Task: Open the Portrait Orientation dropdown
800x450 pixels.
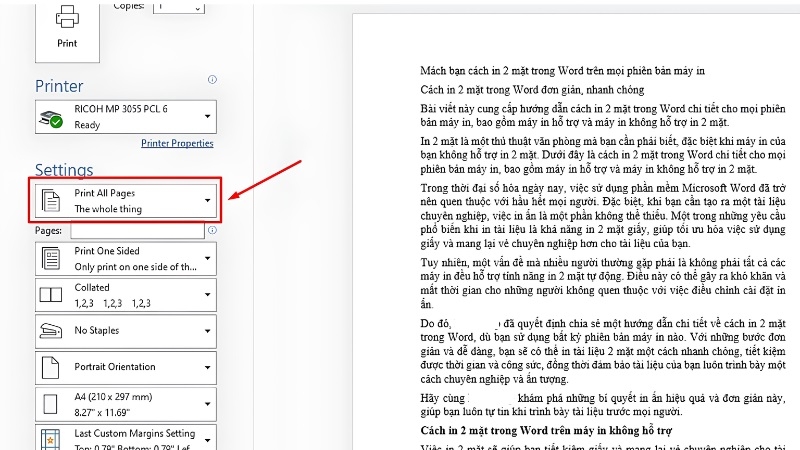Action: pyautogui.click(x=126, y=367)
